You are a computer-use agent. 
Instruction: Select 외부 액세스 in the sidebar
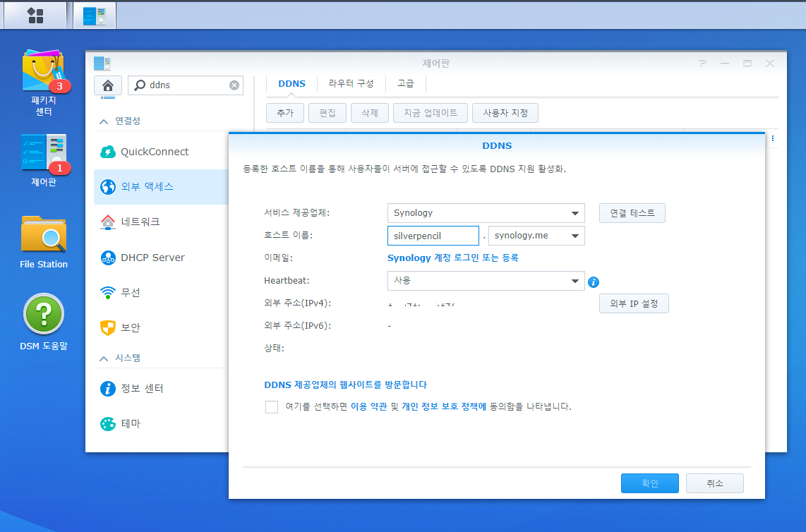pos(161,186)
